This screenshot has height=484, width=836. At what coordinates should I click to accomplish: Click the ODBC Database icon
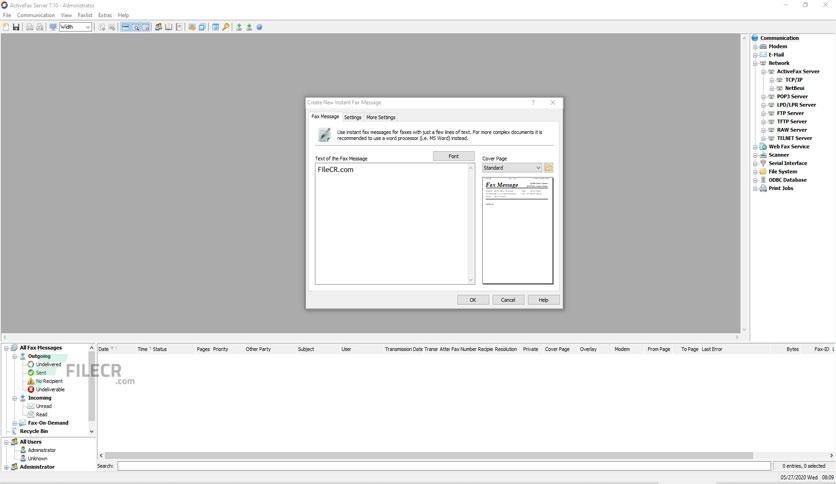pos(763,180)
